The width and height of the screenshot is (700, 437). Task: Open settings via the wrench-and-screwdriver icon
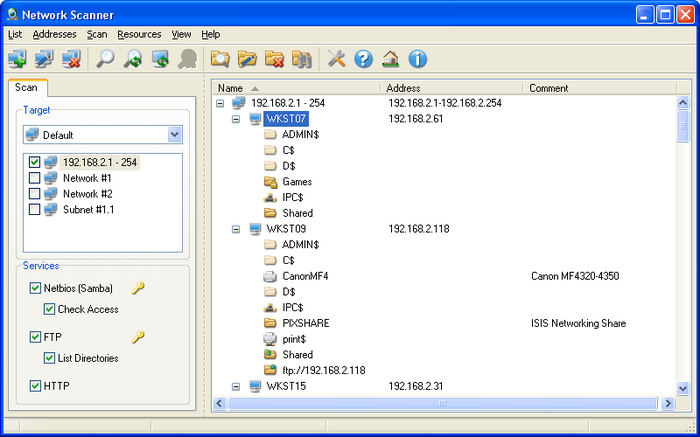click(x=336, y=59)
